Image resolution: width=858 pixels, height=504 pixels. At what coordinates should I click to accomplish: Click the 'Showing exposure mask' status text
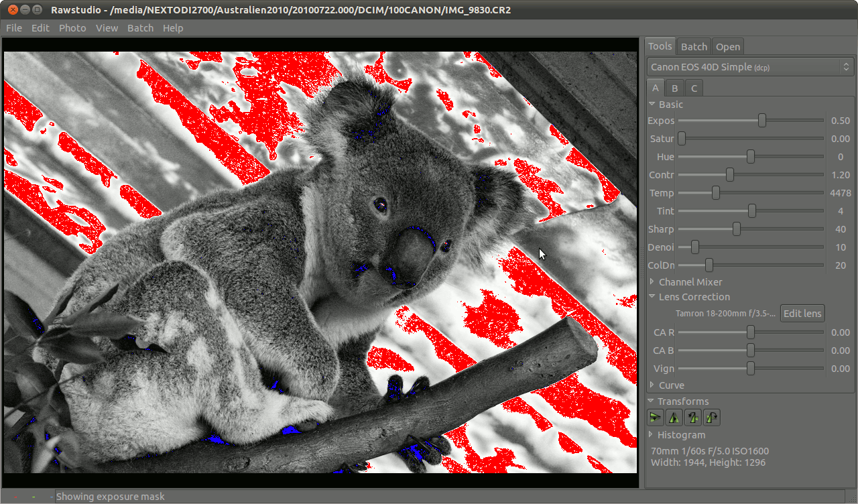tap(111, 497)
